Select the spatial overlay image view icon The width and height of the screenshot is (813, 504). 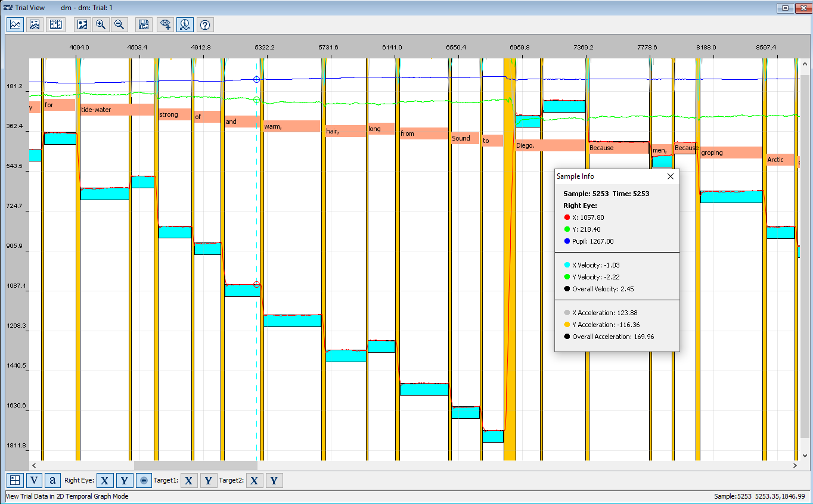(35, 24)
